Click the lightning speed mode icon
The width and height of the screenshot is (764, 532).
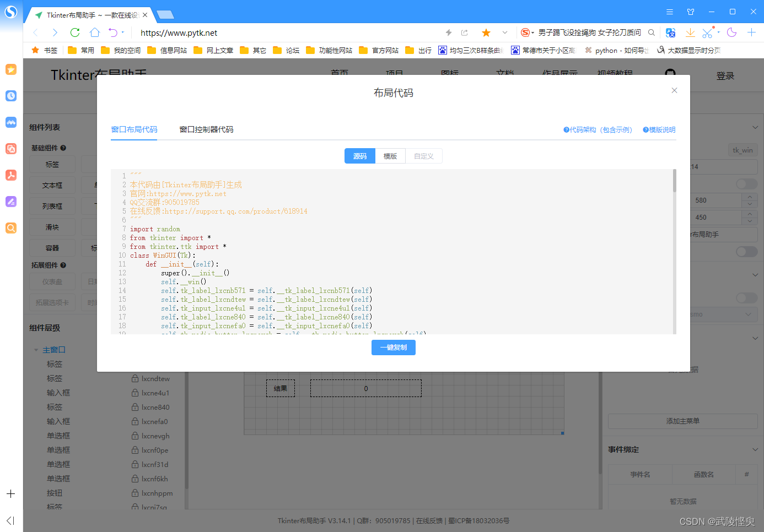tap(449, 32)
